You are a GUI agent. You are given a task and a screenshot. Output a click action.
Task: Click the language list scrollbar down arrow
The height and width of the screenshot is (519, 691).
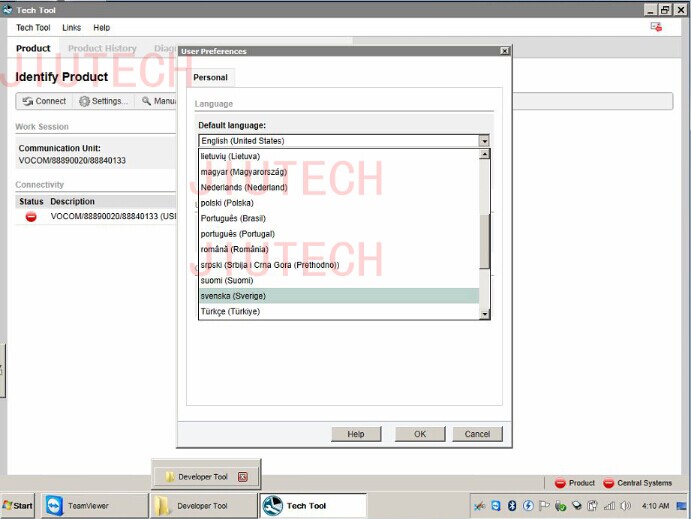(485, 314)
